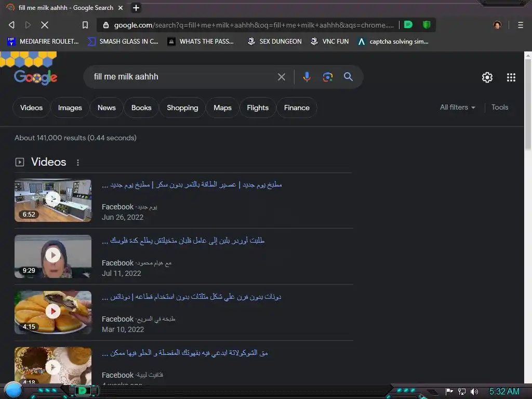Close the Google Search tab
Image resolution: width=532 pixels, height=399 pixels.
pos(121,8)
